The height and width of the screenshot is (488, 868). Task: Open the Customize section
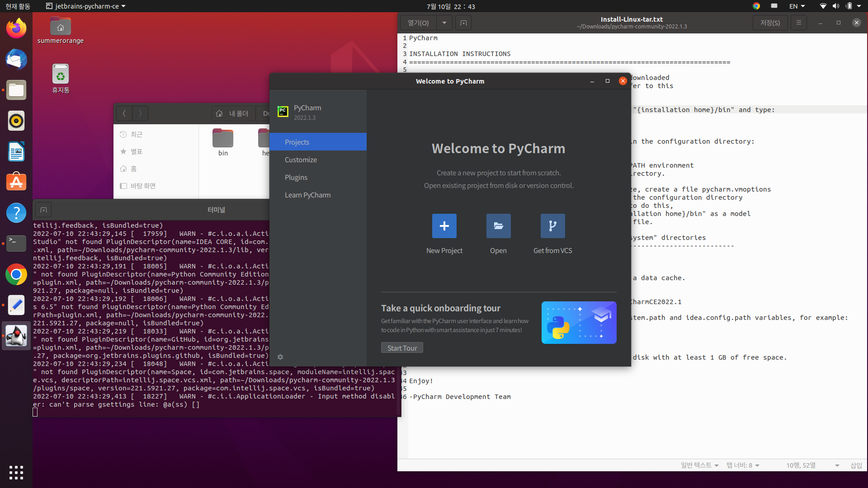(x=318, y=160)
